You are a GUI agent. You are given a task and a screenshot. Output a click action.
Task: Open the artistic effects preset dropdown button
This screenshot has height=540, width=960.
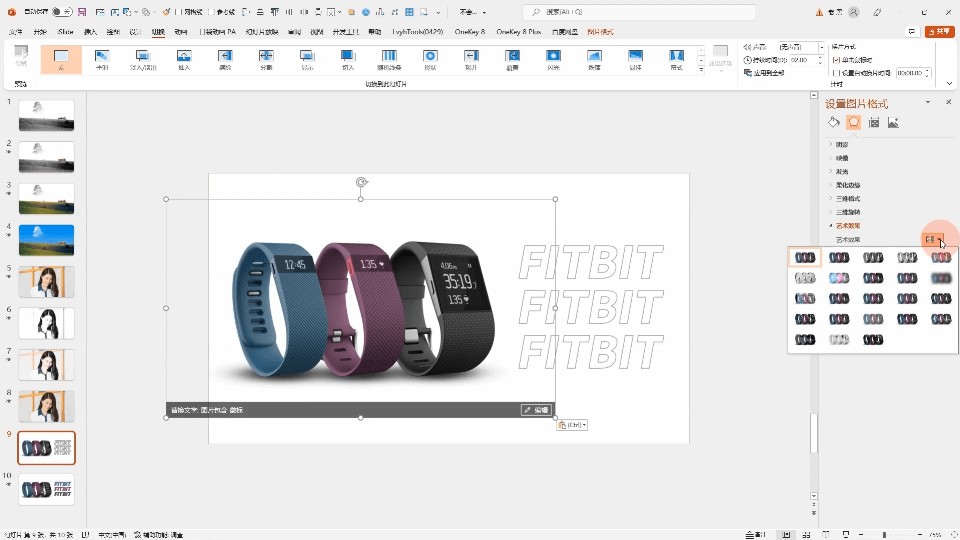934,240
